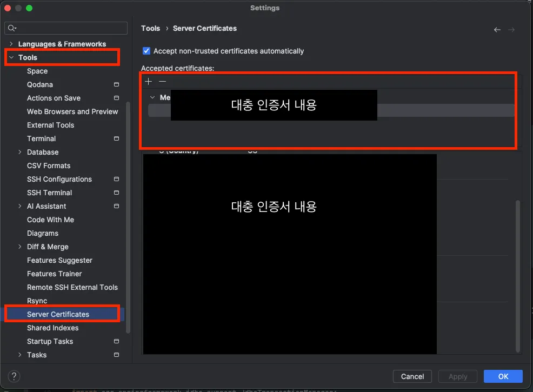Viewport: 533px width, 392px height.
Task: Select Startup Tasks page
Action: [x=50, y=341]
